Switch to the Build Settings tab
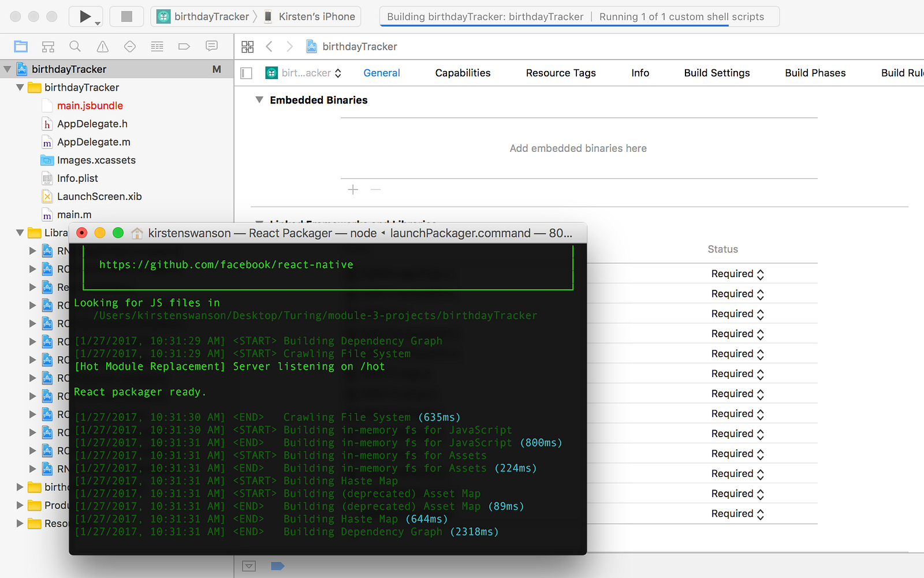Screen dimensions: 924x578 717,73
